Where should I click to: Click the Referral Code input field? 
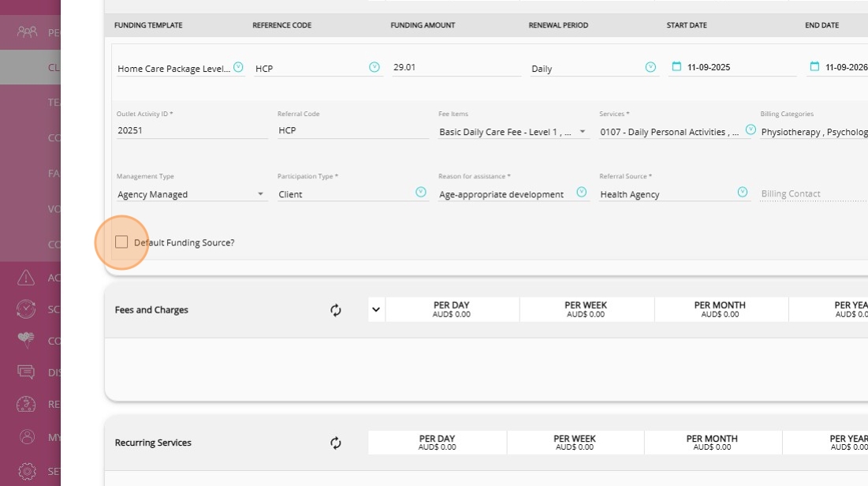coord(352,131)
